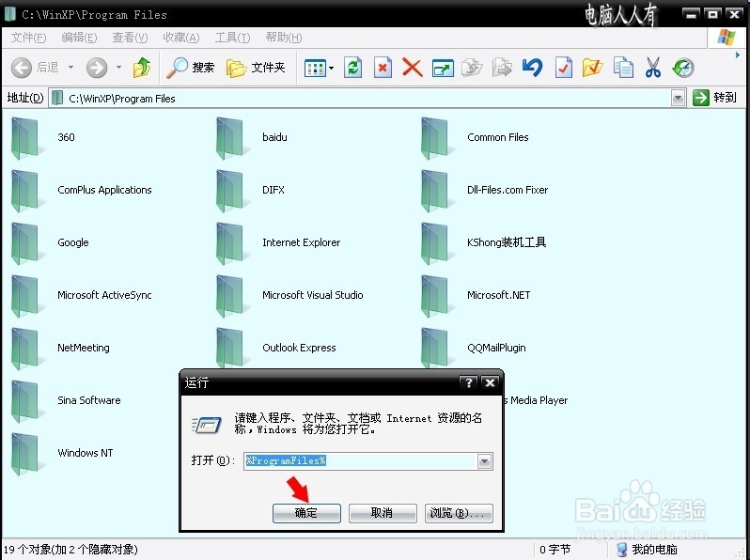Click the 打开 input field with %ProgramFiles%
The image size is (750, 560).
(x=361, y=461)
